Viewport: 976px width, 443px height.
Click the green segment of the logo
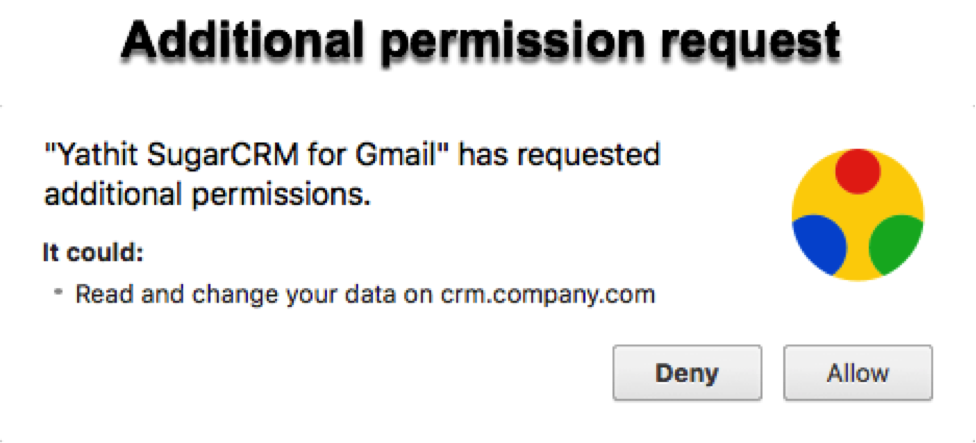coord(896,245)
